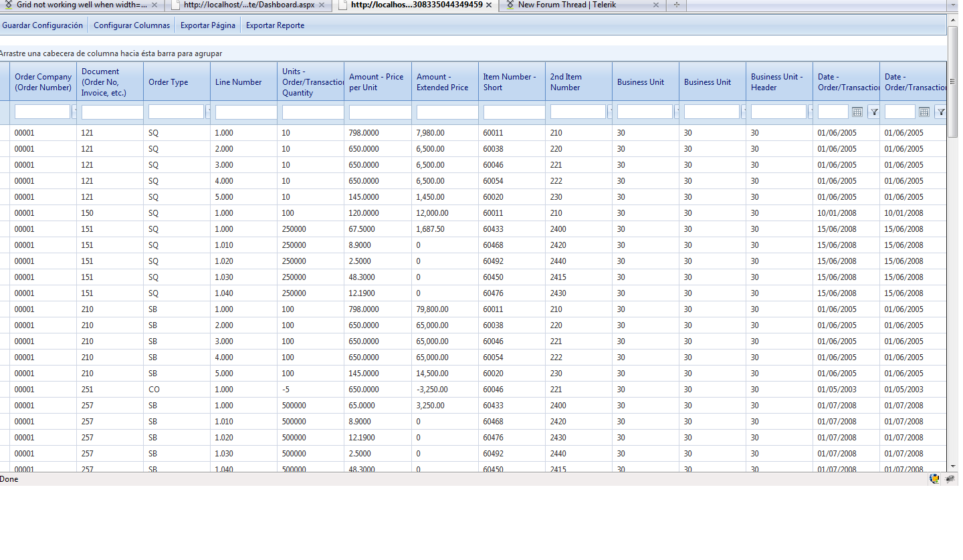Focus the Document column filter input
The image size is (963, 560).
point(112,112)
